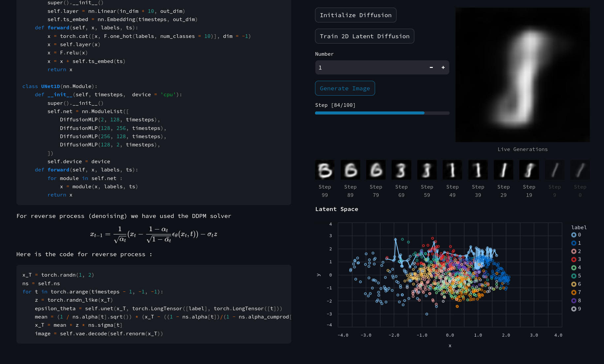Click the Generate Image button
604x364 pixels.
pos(345,88)
